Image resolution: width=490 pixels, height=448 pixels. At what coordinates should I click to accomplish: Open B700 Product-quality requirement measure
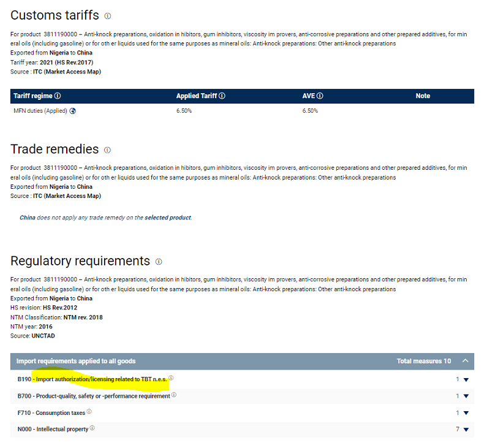98,396
